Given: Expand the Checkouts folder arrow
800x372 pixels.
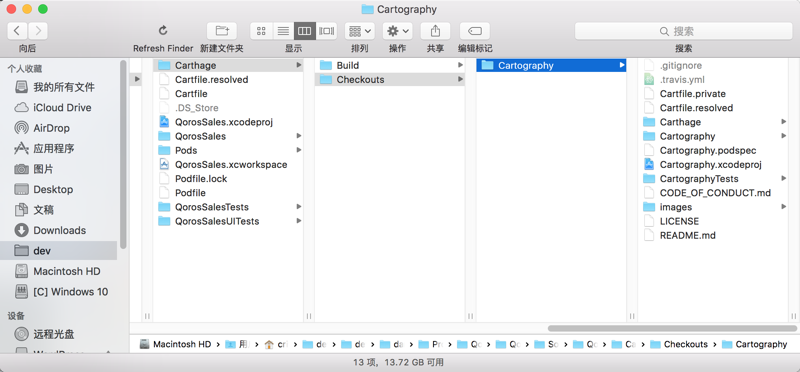Looking at the screenshot, I should point(460,80).
